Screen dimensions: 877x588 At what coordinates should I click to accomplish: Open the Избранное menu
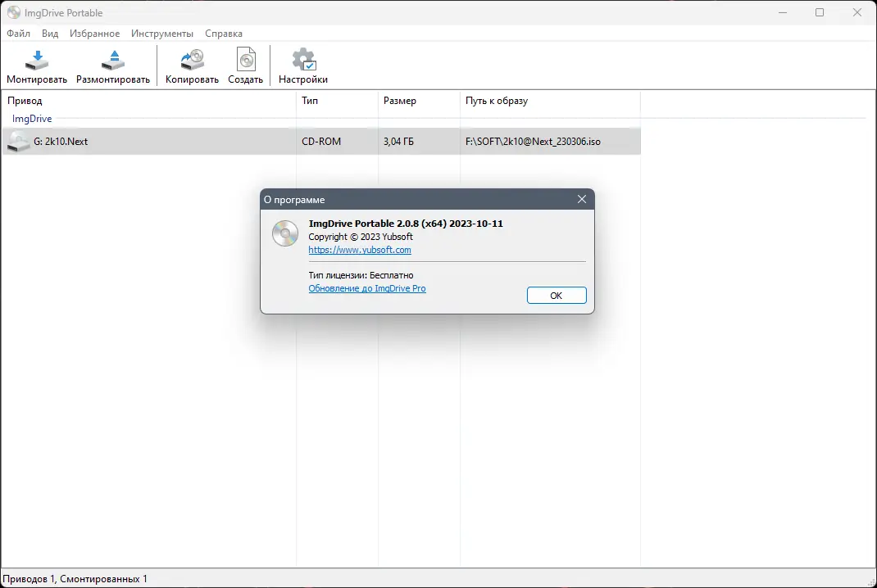94,34
